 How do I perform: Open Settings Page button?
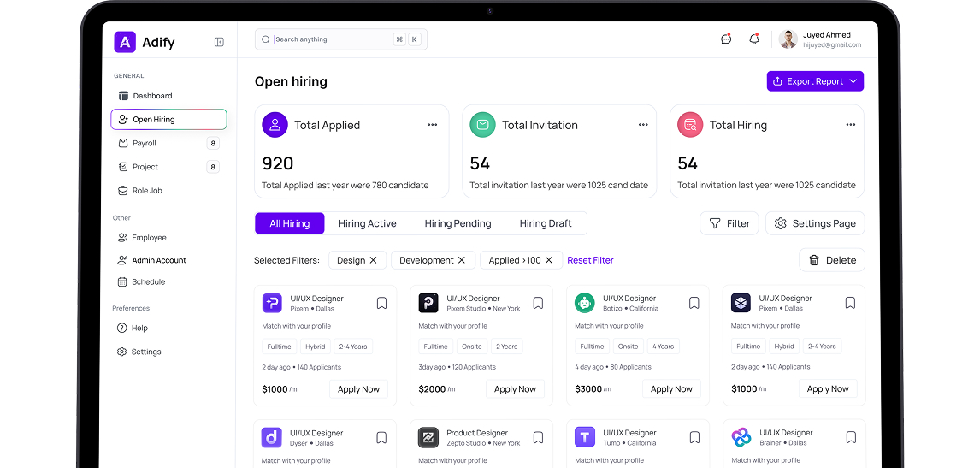(815, 223)
